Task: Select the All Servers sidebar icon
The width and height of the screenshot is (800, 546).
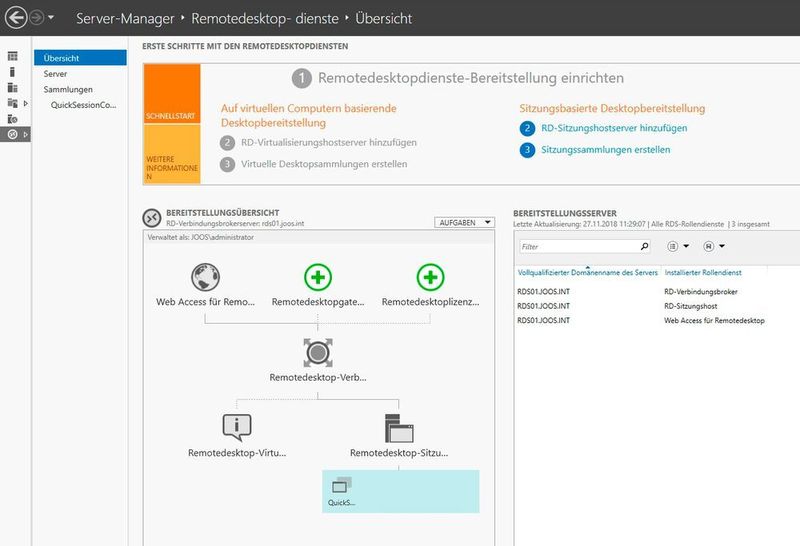Action: click(x=13, y=88)
